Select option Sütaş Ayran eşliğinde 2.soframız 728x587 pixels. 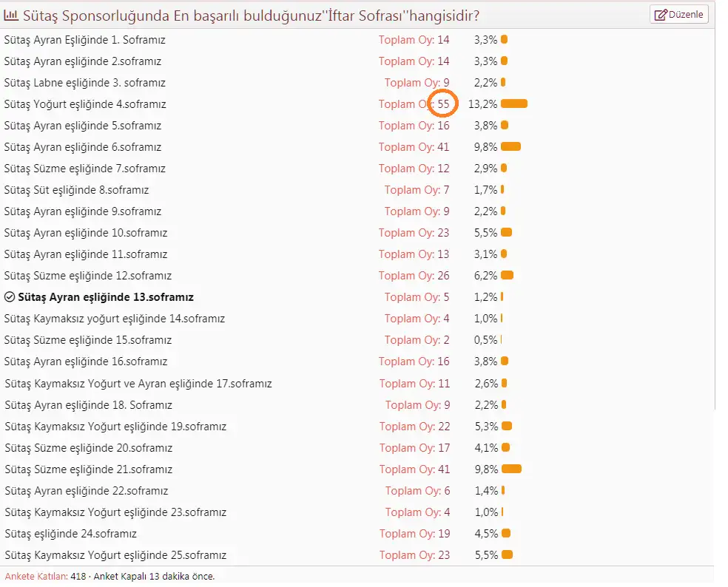pyautogui.click(x=83, y=61)
